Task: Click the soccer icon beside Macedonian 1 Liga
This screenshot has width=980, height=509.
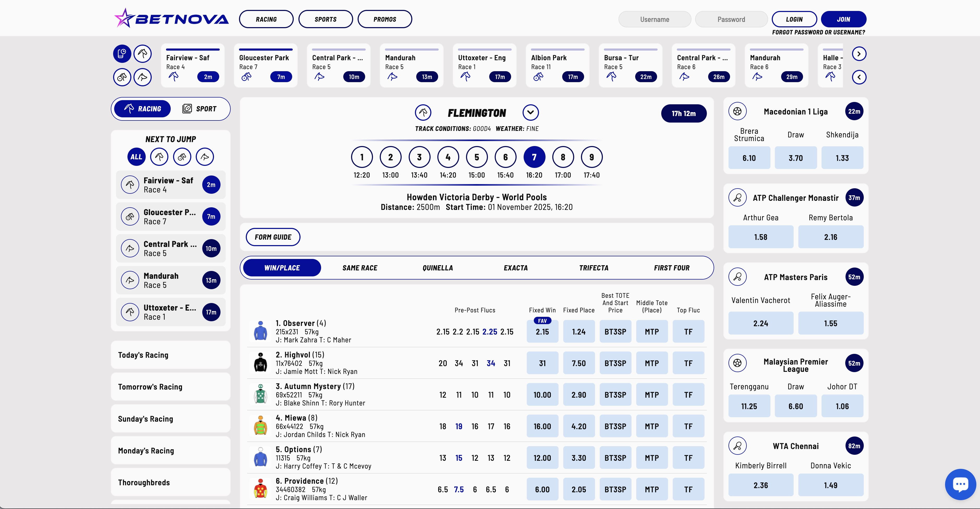Action: click(x=737, y=111)
